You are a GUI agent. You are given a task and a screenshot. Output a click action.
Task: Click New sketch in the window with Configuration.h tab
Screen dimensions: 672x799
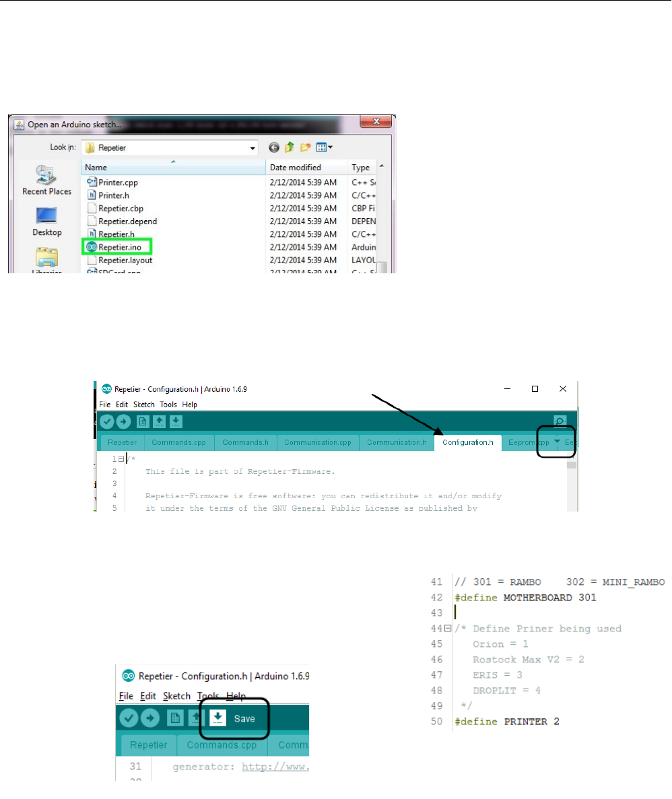143,421
